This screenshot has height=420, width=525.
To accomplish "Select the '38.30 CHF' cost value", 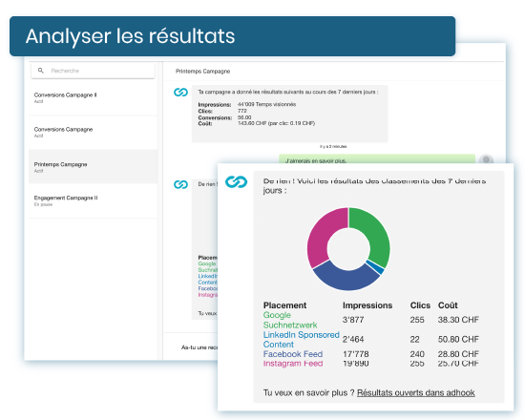I will click(x=458, y=320).
